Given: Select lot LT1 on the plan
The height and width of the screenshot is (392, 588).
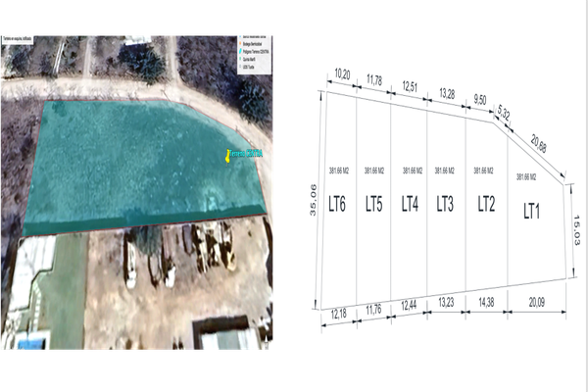Looking at the screenshot, I should tap(531, 209).
